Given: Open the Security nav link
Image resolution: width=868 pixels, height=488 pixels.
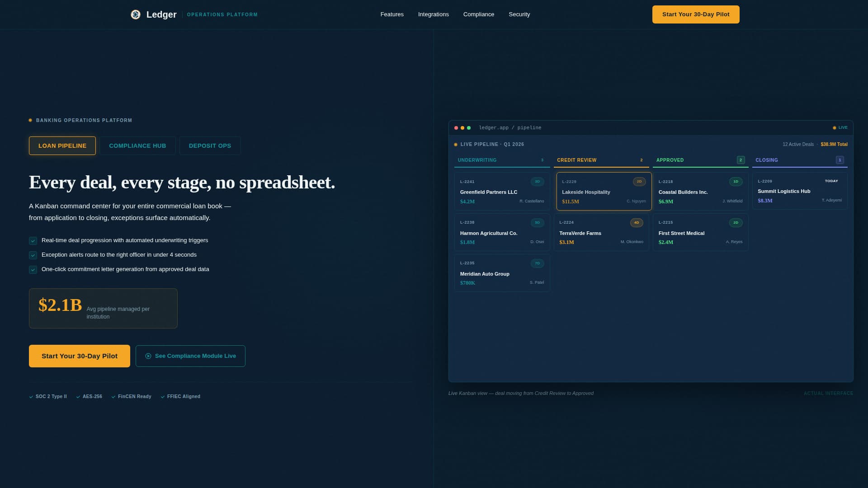Looking at the screenshot, I should click(519, 14).
